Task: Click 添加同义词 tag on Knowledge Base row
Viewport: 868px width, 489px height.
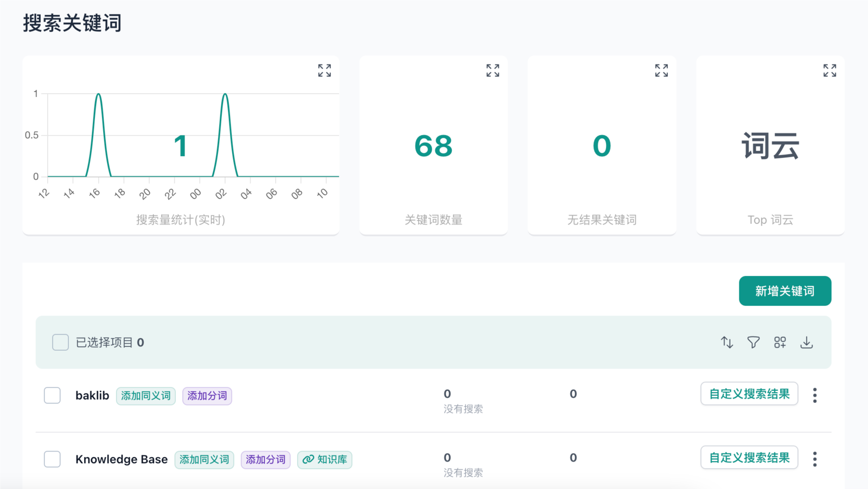Action: pyautogui.click(x=204, y=460)
